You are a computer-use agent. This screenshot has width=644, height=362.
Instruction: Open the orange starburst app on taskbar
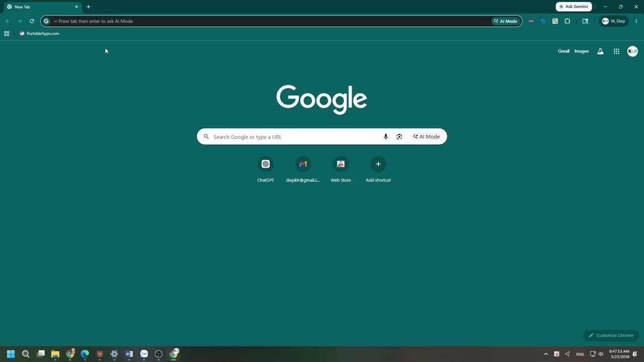[100, 354]
